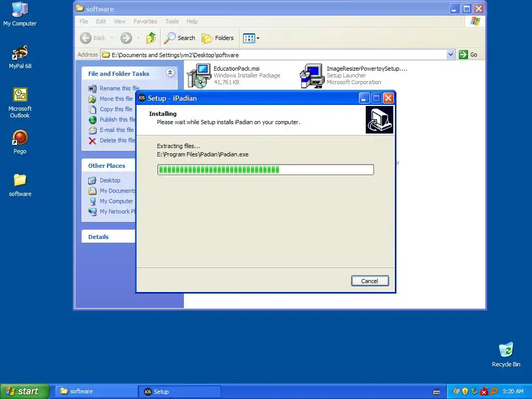Open Microsoft Outlook desktop icon
The image size is (532, 399).
[20, 103]
